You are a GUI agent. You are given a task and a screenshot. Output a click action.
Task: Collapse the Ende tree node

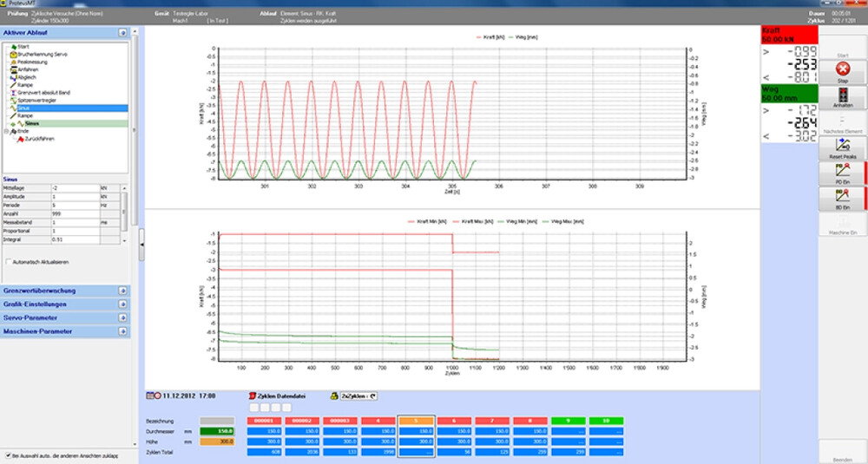click(7, 131)
